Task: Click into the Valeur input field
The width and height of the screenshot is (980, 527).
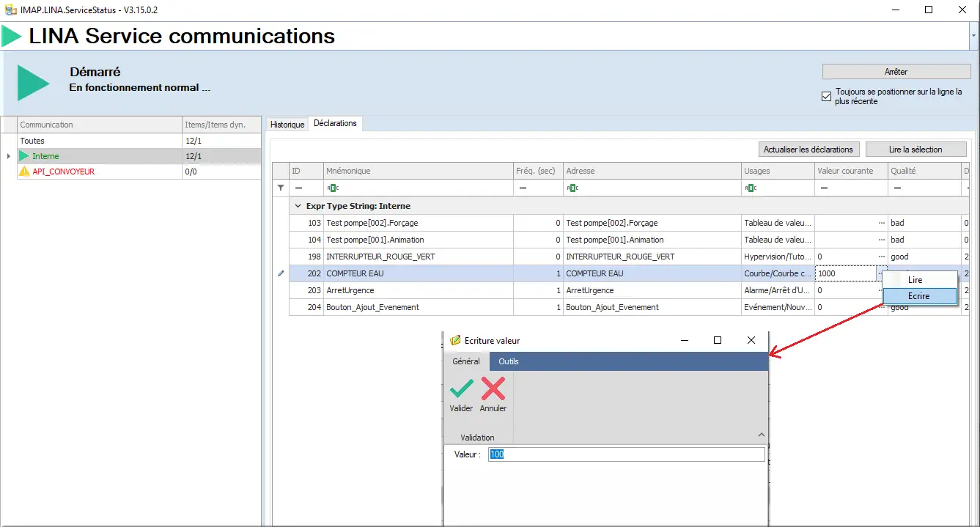Action: pyautogui.click(x=626, y=454)
